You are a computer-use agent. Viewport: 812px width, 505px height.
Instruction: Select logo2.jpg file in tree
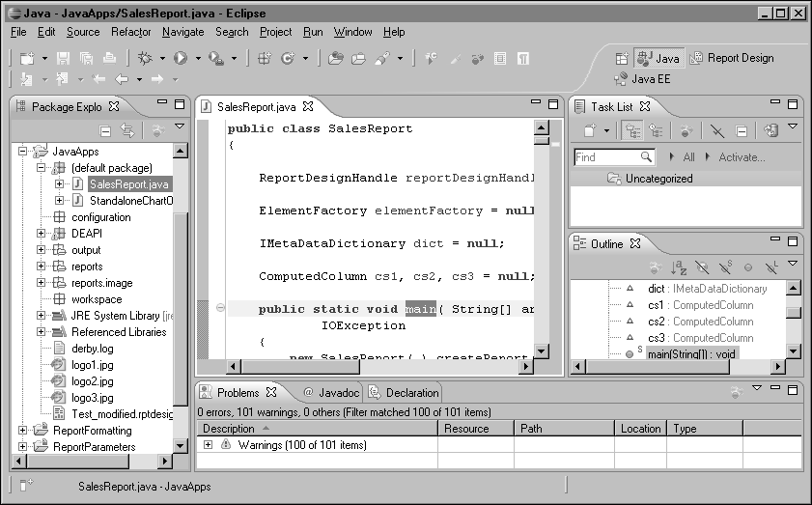coord(92,381)
